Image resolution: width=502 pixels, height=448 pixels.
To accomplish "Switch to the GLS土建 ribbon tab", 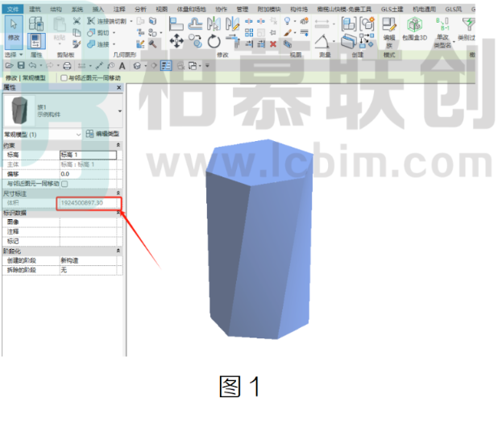I will coord(392,9).
